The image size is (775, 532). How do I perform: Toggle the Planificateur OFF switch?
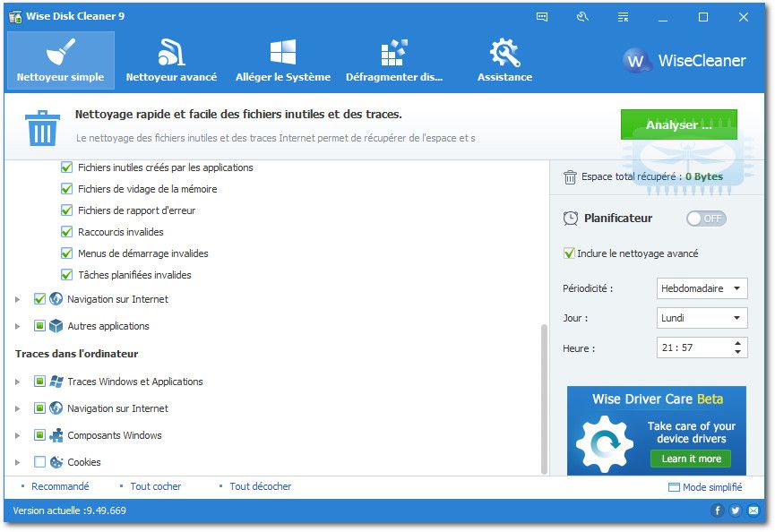[706, 219]
